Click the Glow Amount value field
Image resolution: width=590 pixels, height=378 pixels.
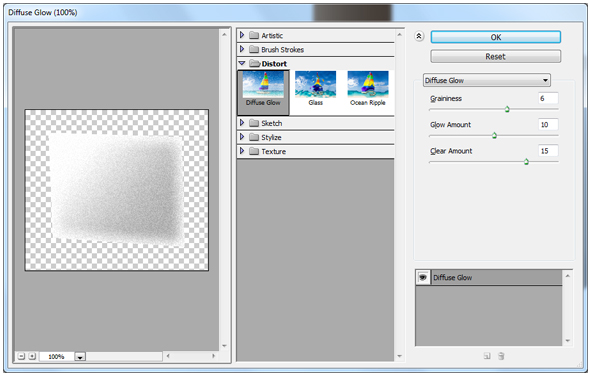pyautogui.click(x=548, y=124)
